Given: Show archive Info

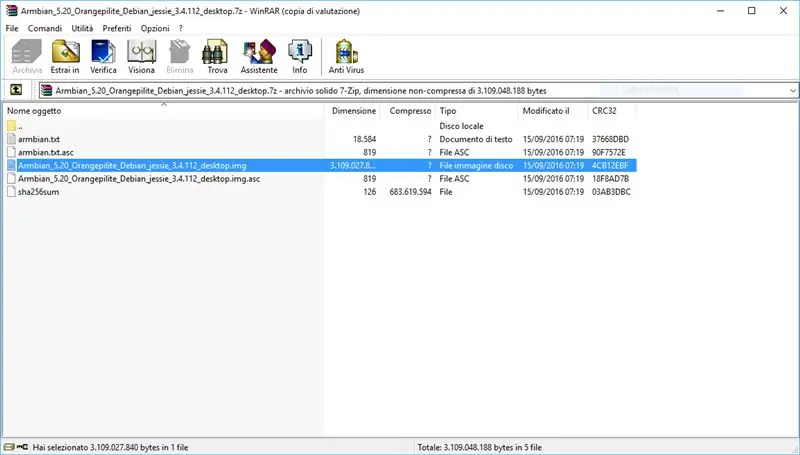Looking at the screenshot, I should pos(299,57).
